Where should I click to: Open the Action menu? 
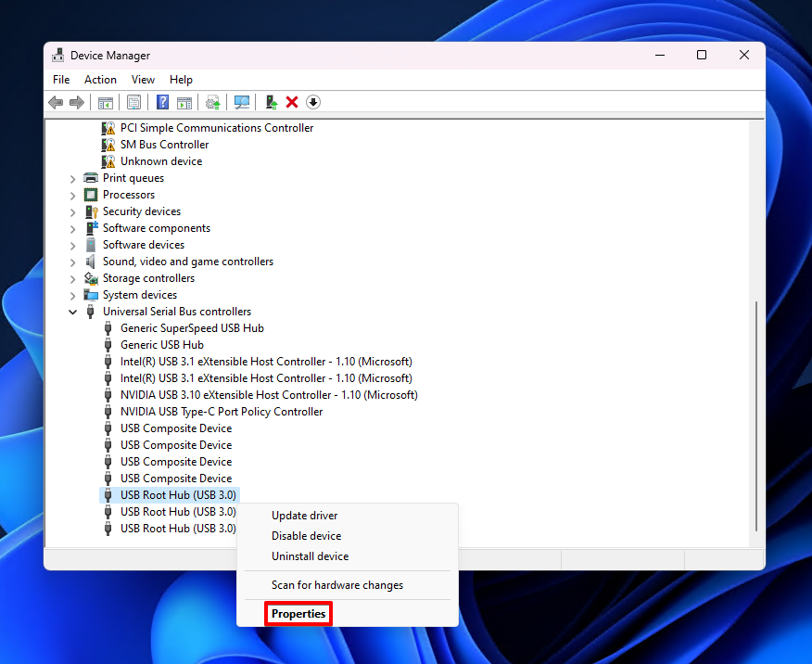100,80
